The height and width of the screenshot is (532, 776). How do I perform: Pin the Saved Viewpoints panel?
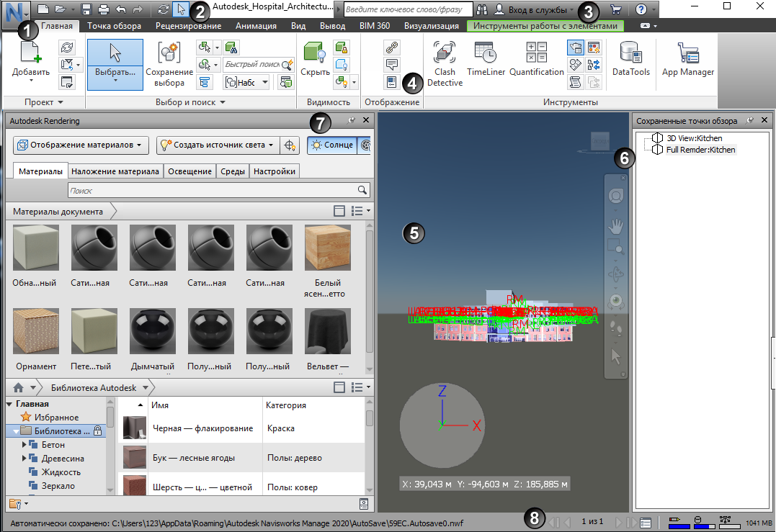click(750, 120)
